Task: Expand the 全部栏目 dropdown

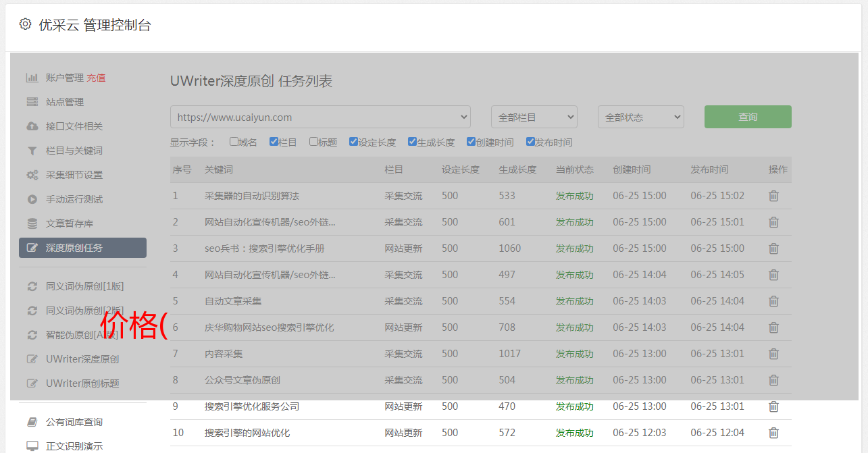Action: 534,117
